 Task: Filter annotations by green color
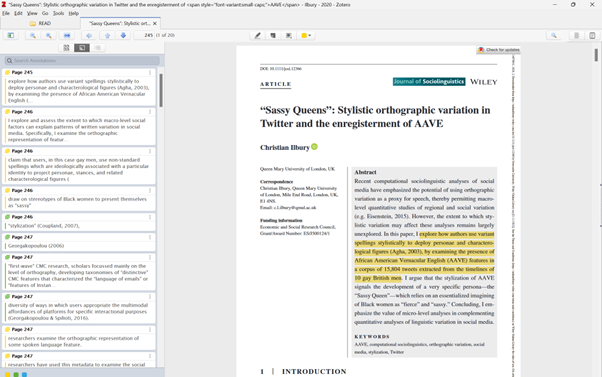click(16, 374)
